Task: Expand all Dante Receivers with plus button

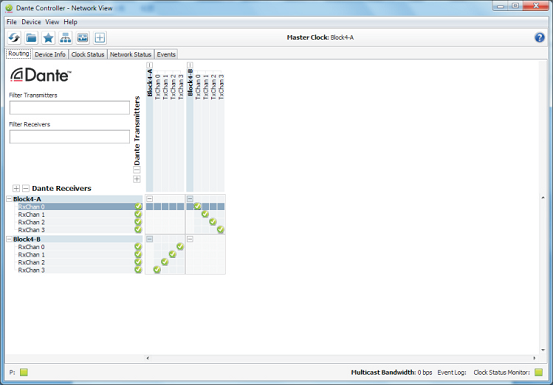Action: (x=16, y=188)
